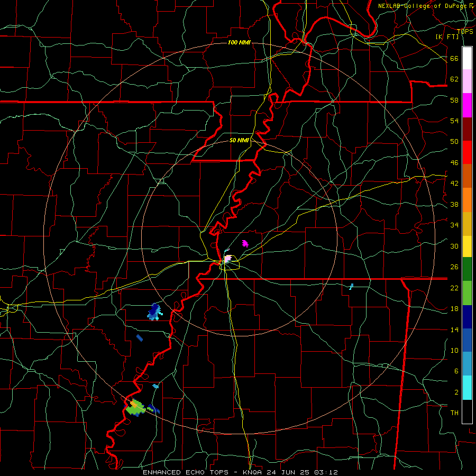Screen dimensions: 476x476
Task: Click the green and orange storm cell near 100 NMI ring
Action: coord(135,407)
